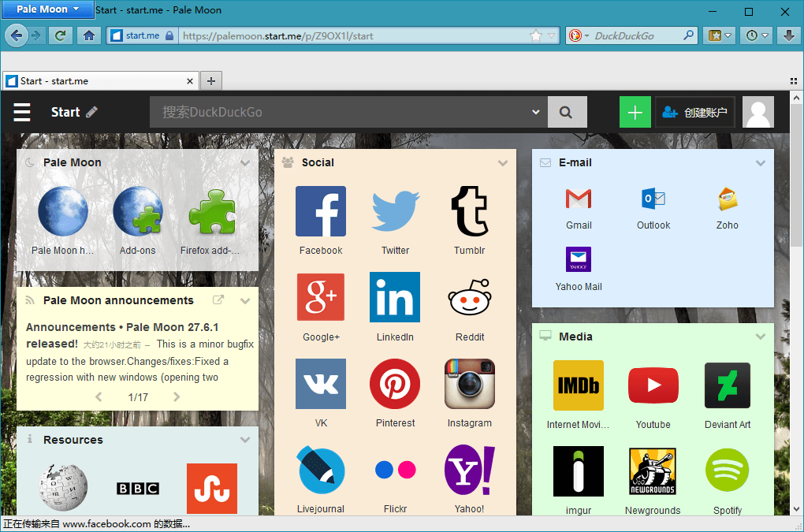
Task: Open Youtube in the Media widget
Action: pos(653,385)
